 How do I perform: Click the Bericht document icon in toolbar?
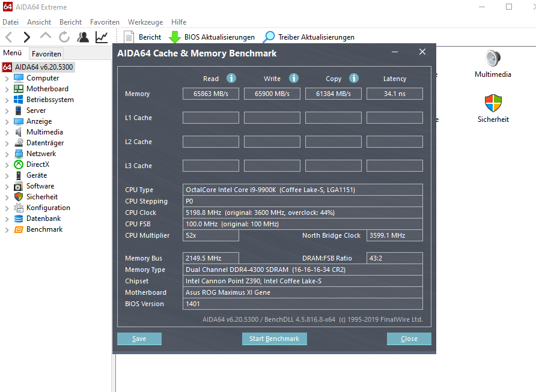point(129,37)
